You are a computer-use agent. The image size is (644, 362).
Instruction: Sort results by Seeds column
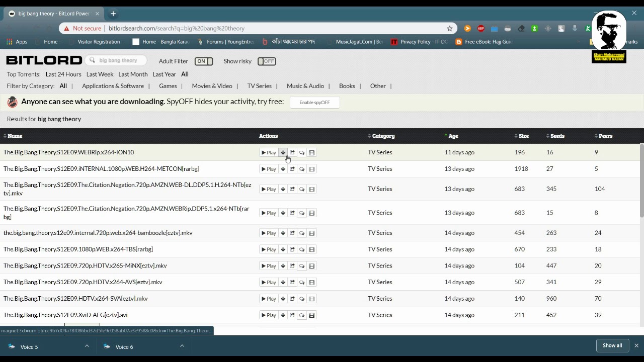555,136
